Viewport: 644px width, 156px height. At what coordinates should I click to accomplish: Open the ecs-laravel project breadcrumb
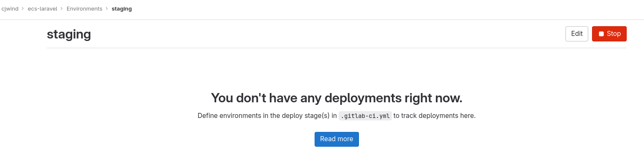click(42, 8)
